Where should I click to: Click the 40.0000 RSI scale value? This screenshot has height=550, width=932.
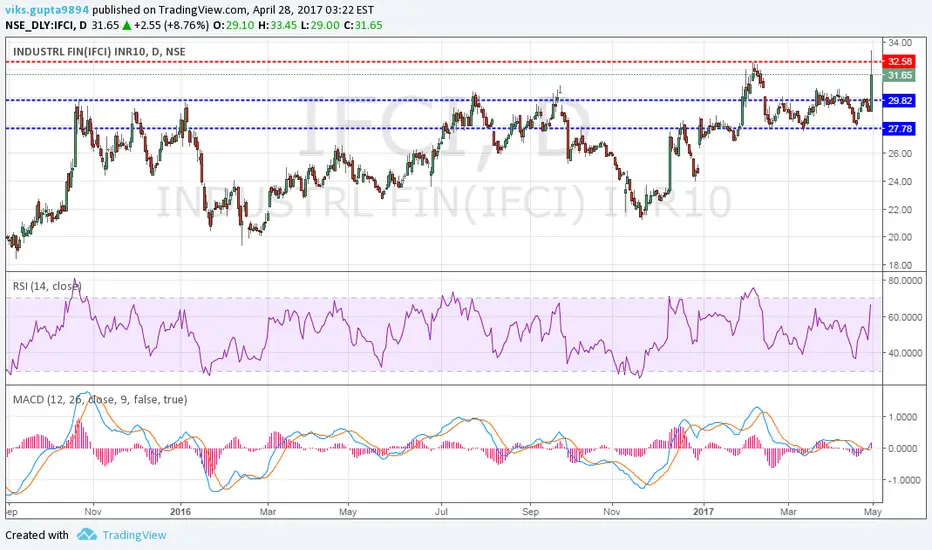coord(905,353)
